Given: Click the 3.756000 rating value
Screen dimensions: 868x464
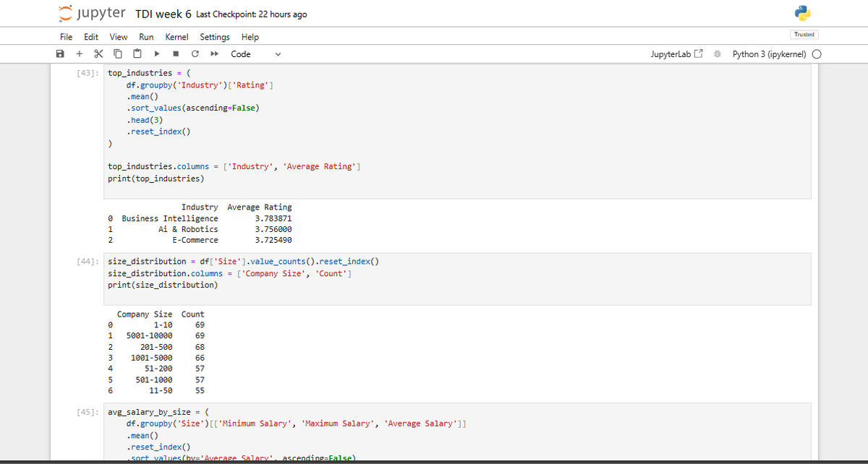Looking at the screenshot, I should tap(273, 229).
